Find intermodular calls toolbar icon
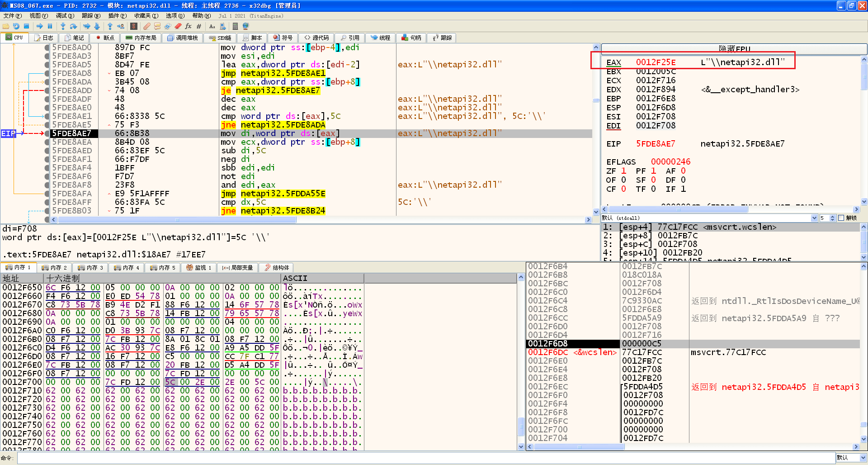Screen dimensions: 868x465 (222, 26)
